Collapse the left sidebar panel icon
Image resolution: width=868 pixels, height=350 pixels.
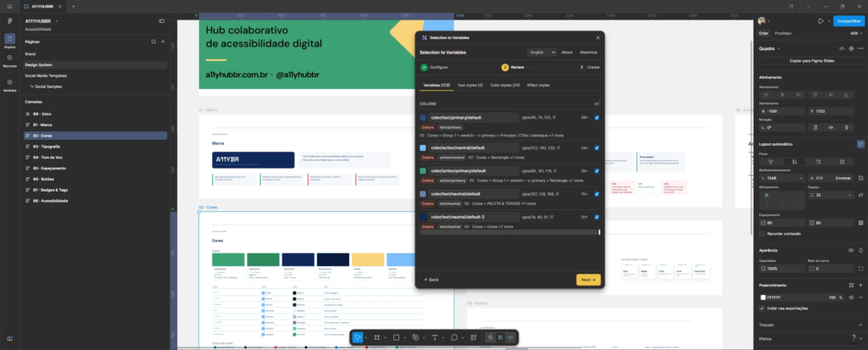point(162,21)
